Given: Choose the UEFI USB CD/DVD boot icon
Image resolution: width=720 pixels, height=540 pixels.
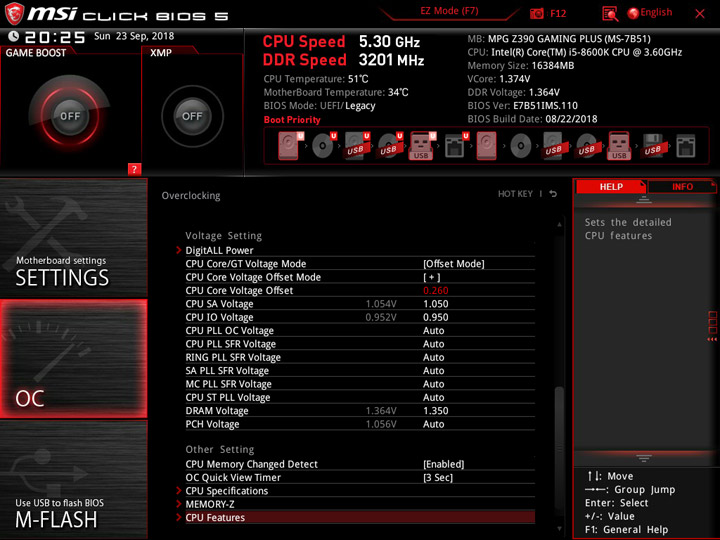Looking at the screenshot, I should click(x=390, y=146).
